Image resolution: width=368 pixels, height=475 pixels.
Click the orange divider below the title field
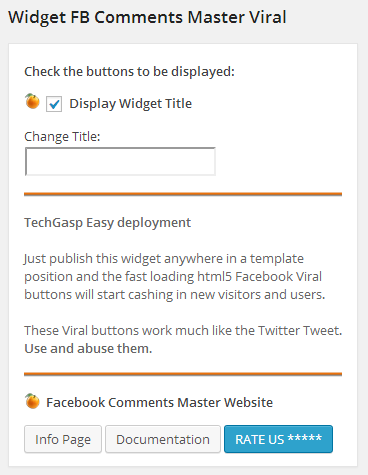(183, 194)
